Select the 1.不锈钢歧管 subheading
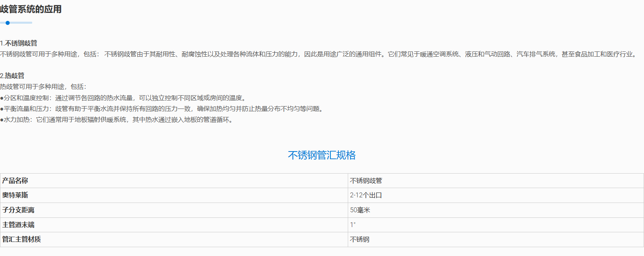Screen dimensions: 644x256 [x=19, y=43]
